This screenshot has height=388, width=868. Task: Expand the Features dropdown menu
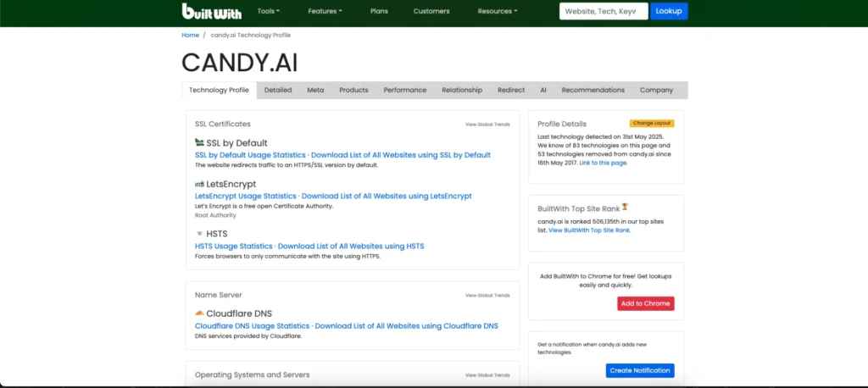click(325, 11)
